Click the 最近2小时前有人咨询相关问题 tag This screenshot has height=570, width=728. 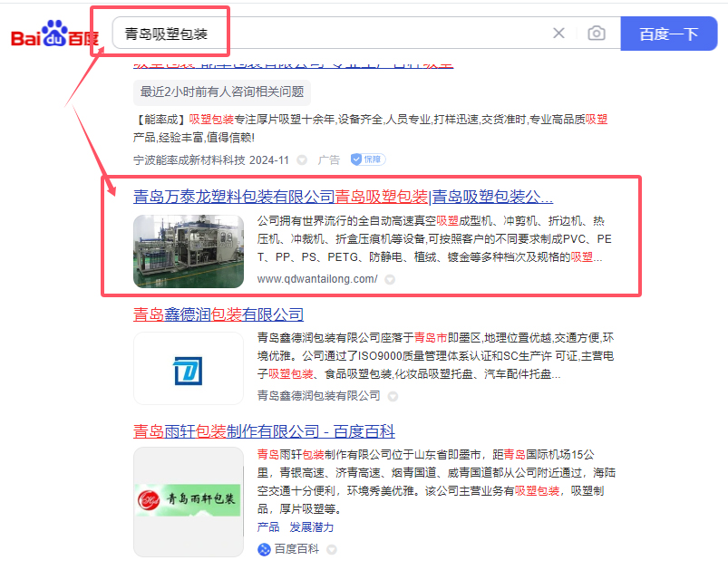pyautogui.click(x=221, y=92)
